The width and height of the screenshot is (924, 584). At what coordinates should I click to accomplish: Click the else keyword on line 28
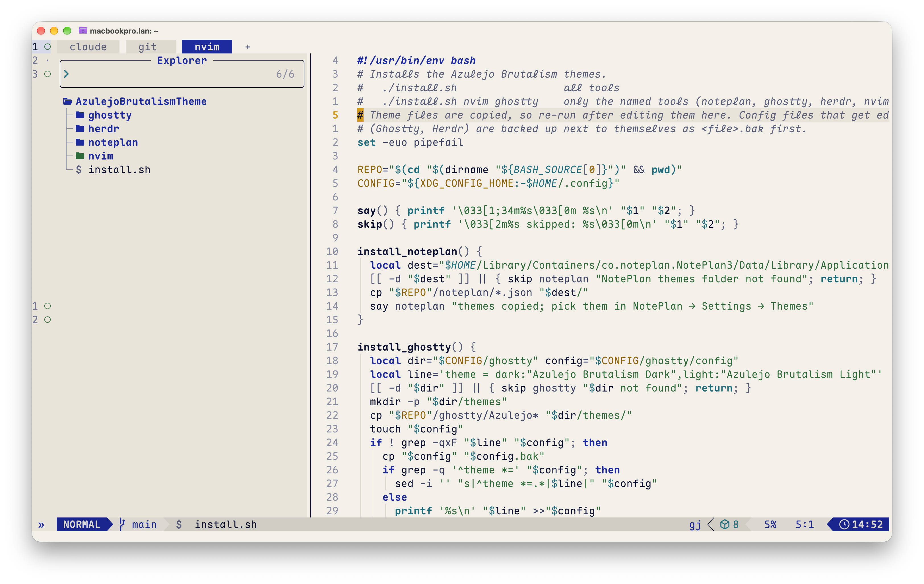pos(395,497)
